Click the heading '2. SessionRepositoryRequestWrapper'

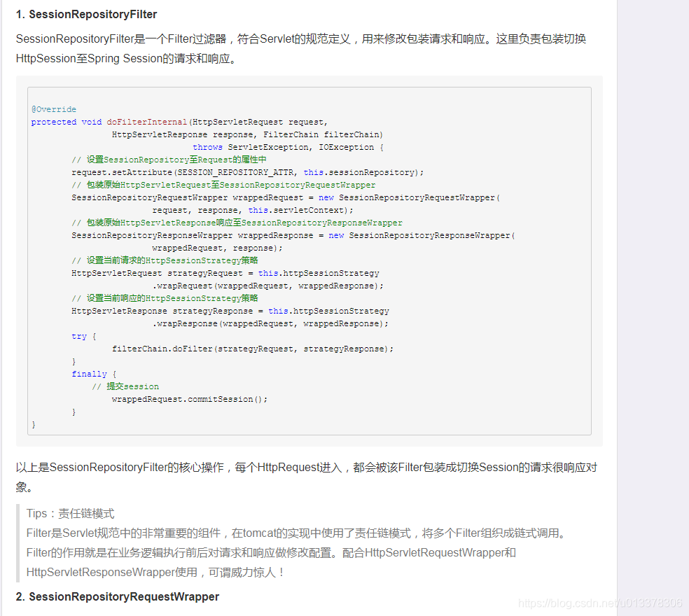pos(118,596)
